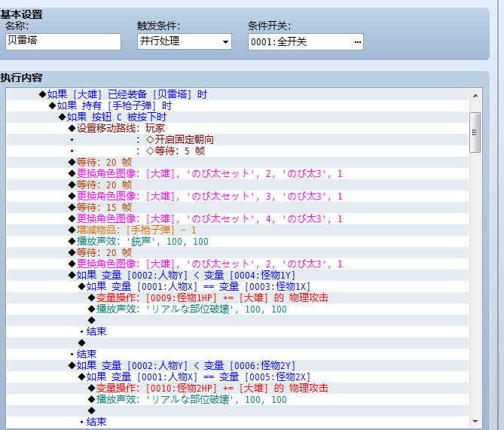Screen dimensions: 504x430
Task: Select the first 等待: 20 帧 line
Action: pos(237,163)
